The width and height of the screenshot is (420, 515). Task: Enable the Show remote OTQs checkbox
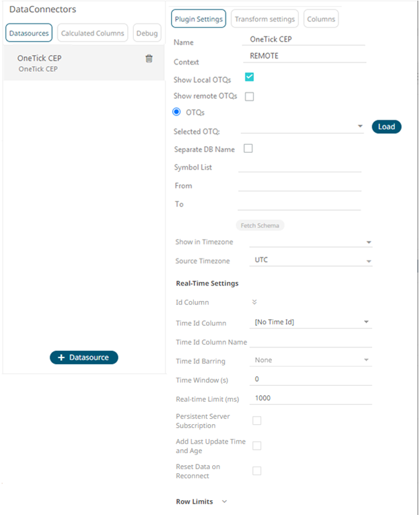249,96
